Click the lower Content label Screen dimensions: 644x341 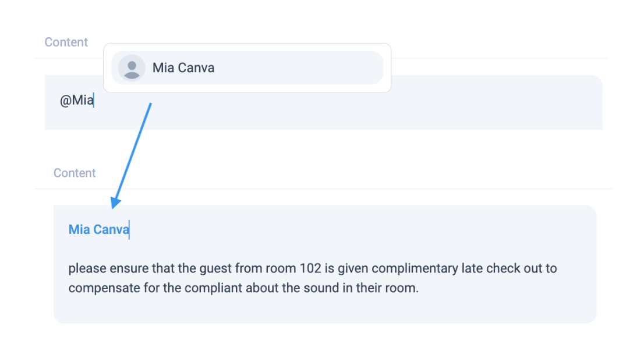coord(75,173)
